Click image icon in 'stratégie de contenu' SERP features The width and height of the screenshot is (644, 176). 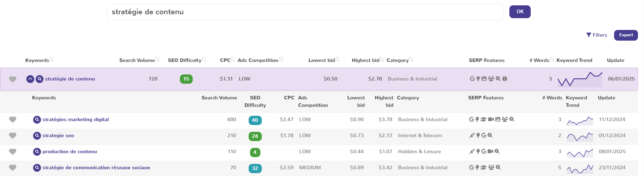pyautogui.click(x=484, y=79)
